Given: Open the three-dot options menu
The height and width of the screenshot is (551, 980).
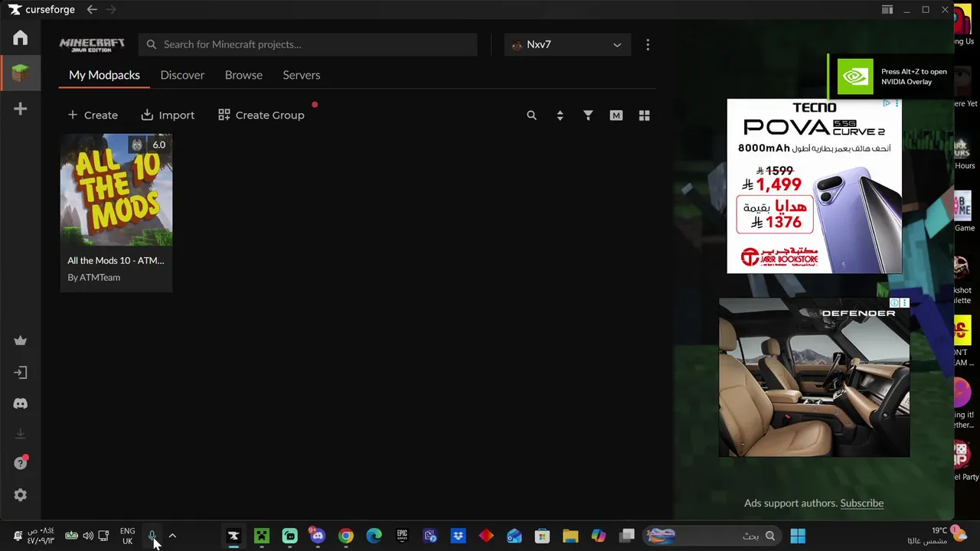Looking at the screenshot, I should [648, 44].
